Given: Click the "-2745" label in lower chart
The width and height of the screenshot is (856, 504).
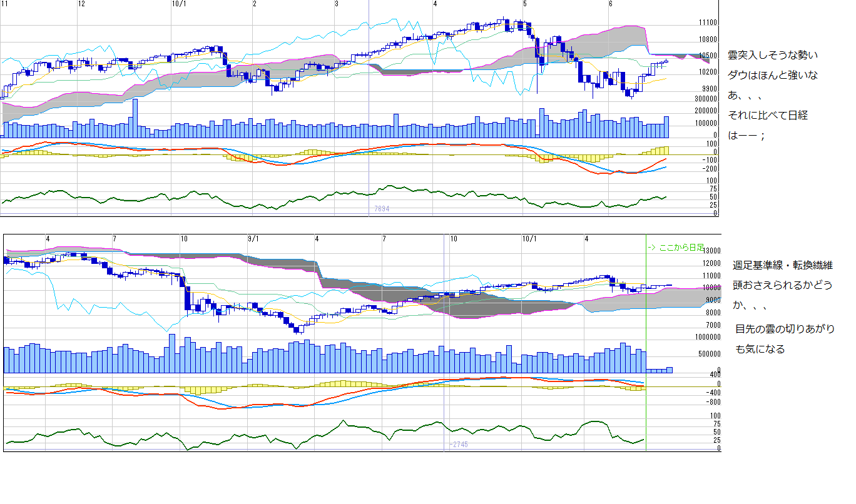Looking at the screenshot, I should click(x=458, y=445).
